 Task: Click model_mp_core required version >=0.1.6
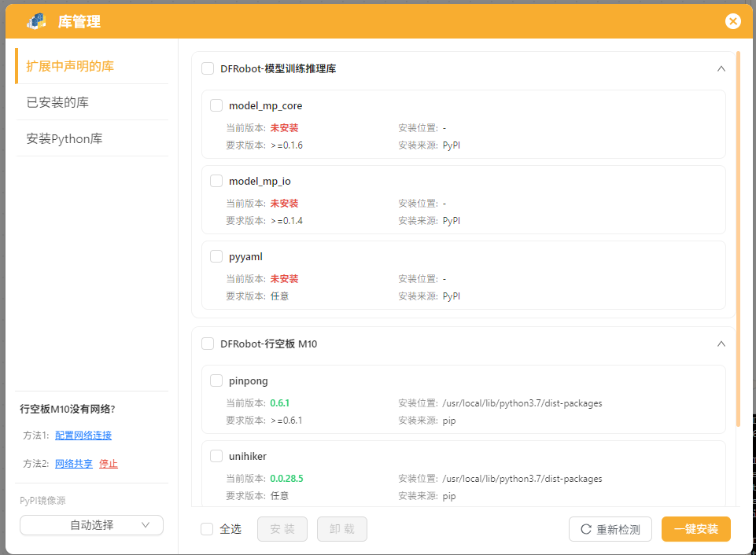click(x=287, y=145)
